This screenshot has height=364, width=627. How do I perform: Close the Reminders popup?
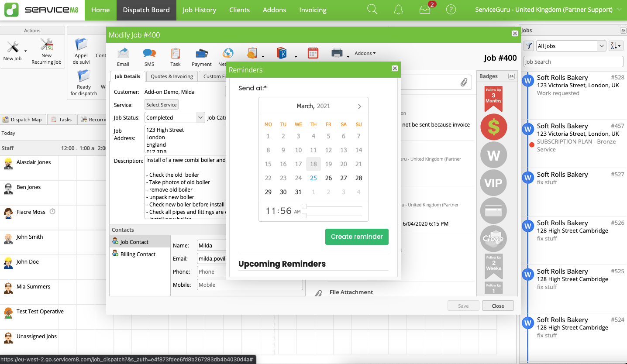click(x=395, y=68)
